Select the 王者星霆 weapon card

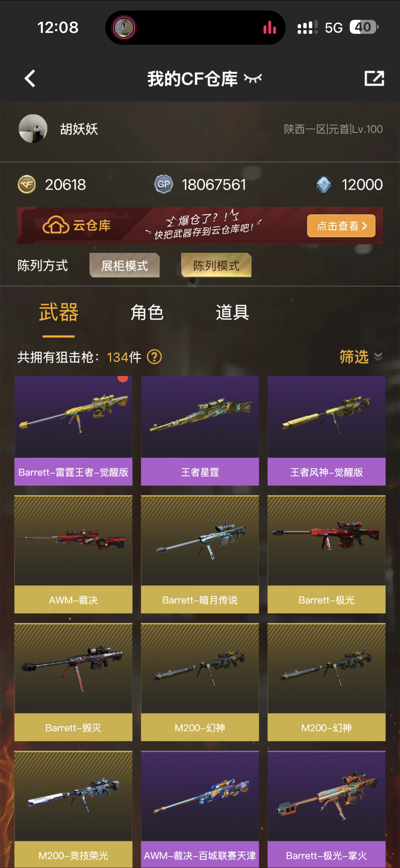point(200,431)
